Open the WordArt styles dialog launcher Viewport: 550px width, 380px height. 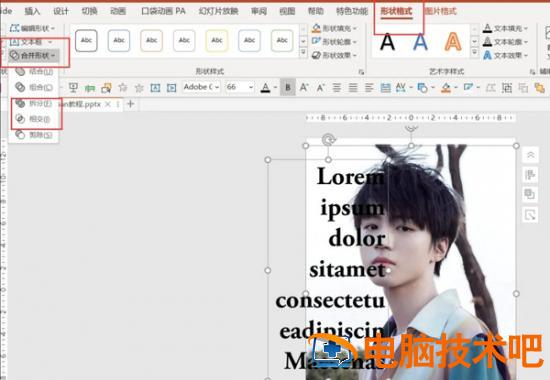[532, 72]
